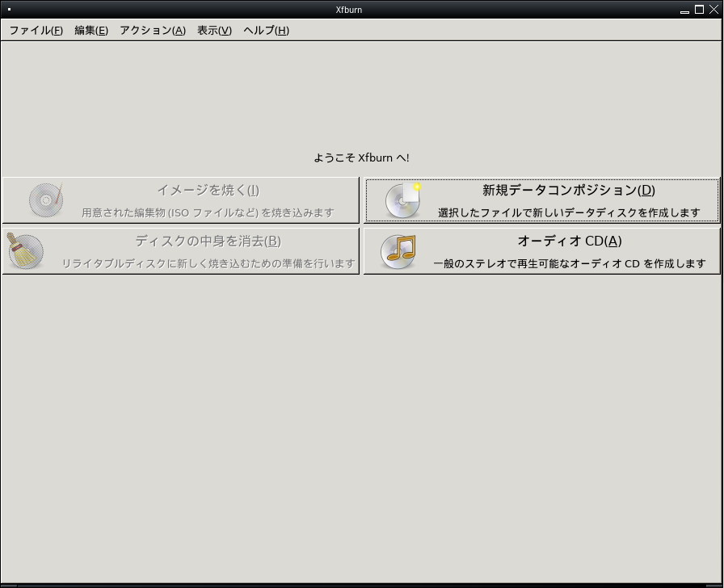Open the 編集(E) menu
Viewport: 724px width, 588px height.
click(x=91, y=31)
